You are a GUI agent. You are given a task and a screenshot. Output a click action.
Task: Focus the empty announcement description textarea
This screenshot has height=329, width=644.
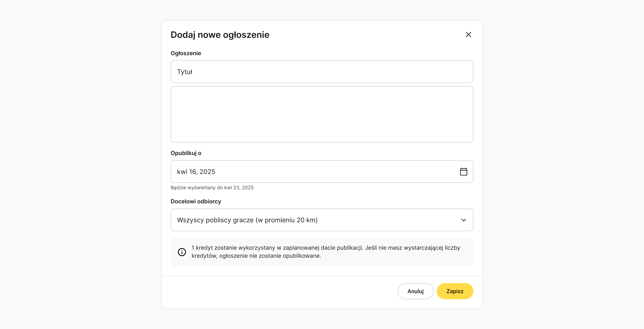[x=322, y=114]
